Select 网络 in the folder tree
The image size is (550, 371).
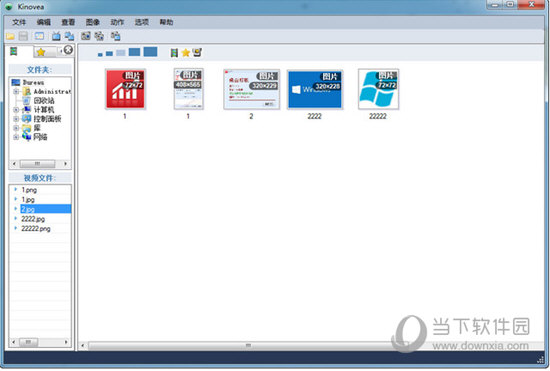click(40, 137)
